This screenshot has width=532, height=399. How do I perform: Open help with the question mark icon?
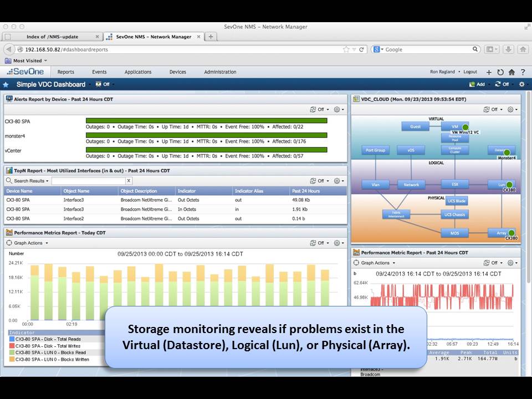point(523,72)
